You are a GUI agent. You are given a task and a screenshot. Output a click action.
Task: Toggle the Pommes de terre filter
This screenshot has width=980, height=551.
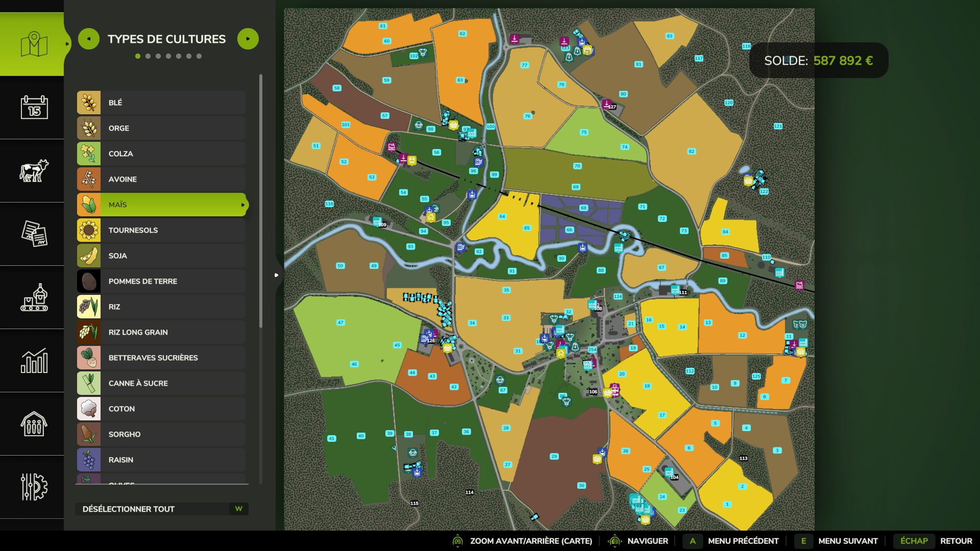tap(161, 281)
